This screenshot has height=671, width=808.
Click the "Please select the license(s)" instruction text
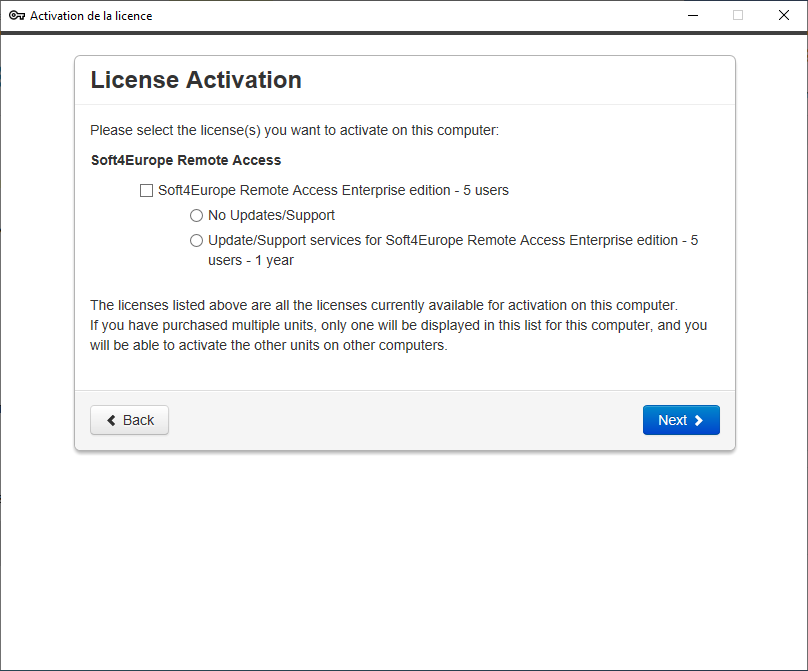coord(294,130)
